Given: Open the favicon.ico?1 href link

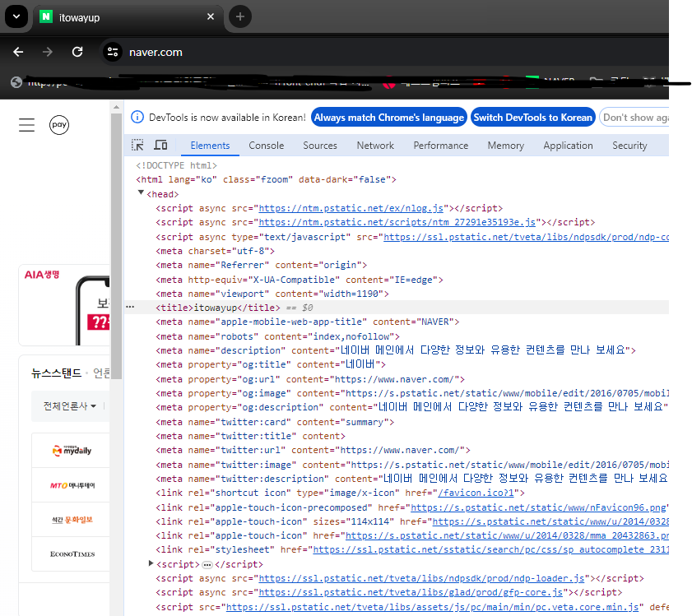Looking at the screenshot, I should (x=476, y=493).
